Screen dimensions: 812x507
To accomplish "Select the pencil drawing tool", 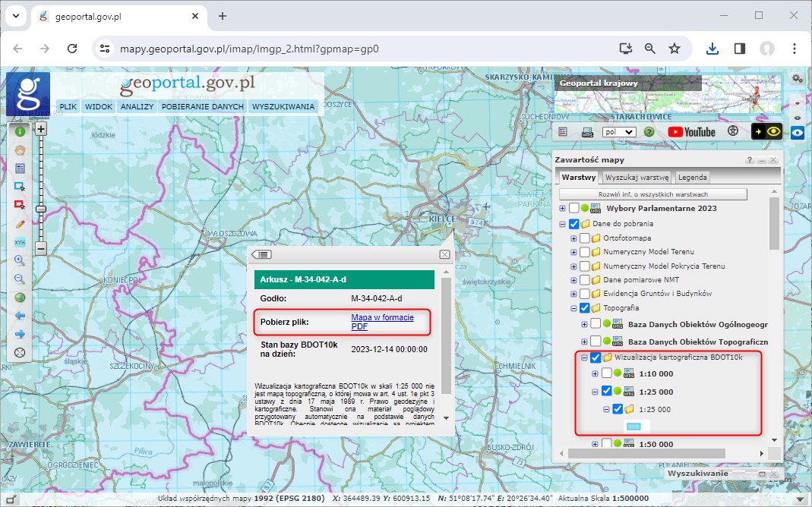I will point(20,224).
